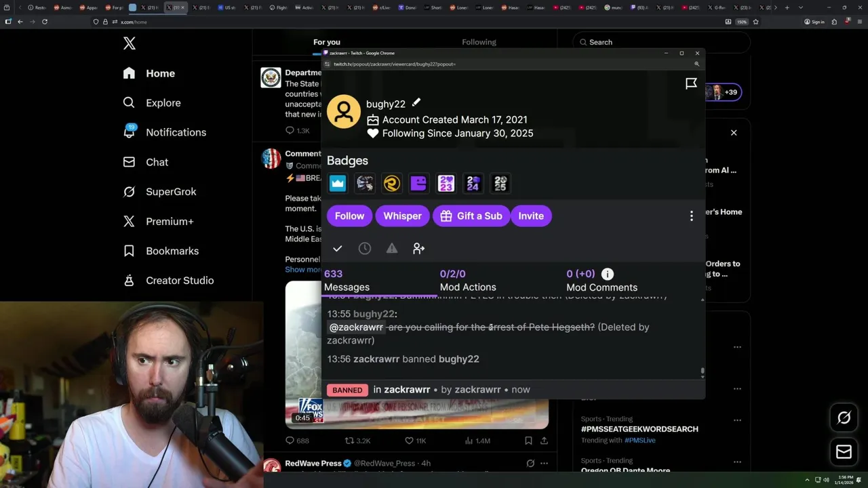Click the views chart icon showing 1.4M
This screenshot has width=868, height=488.
469,441
